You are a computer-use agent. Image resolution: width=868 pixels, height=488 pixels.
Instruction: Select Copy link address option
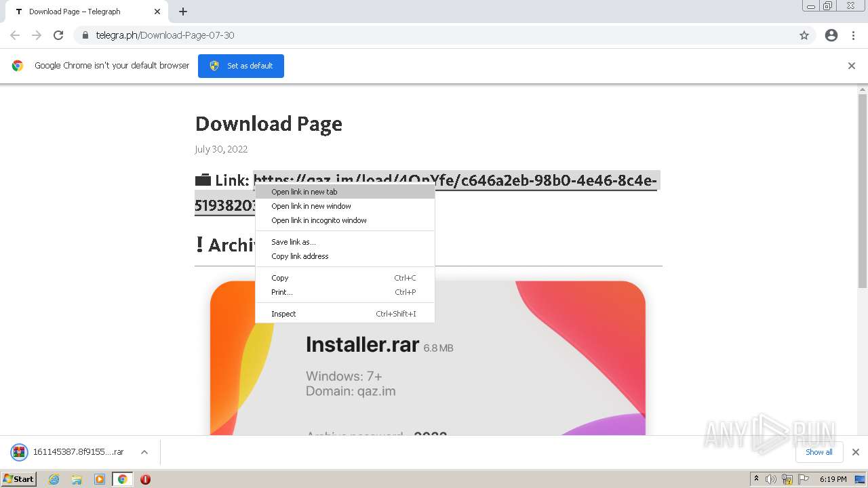(x=345, y=256)
